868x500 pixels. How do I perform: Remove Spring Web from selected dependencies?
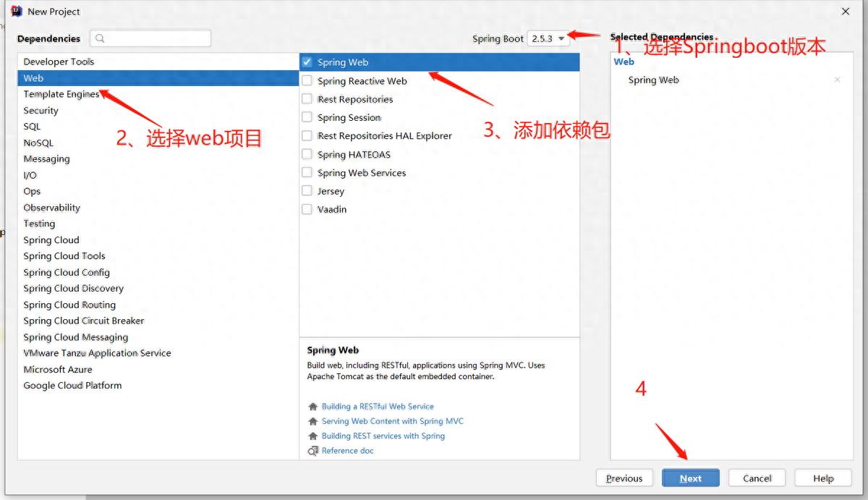coord(837,80)
